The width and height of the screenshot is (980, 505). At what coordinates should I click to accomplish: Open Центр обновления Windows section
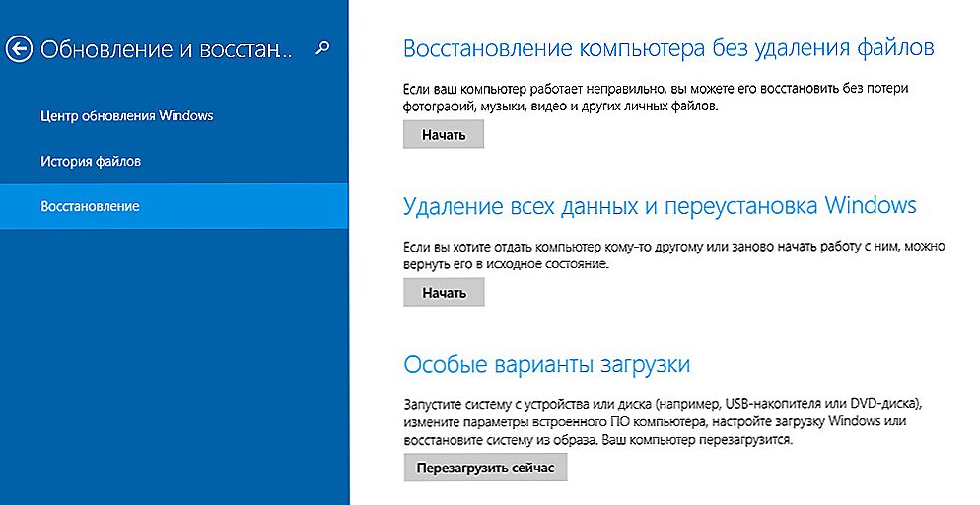coord(126,115)
